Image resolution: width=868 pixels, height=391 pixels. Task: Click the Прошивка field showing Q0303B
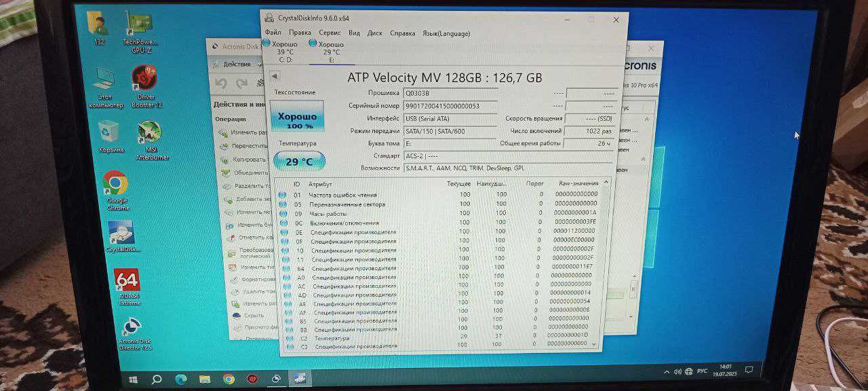click(450, 93)
